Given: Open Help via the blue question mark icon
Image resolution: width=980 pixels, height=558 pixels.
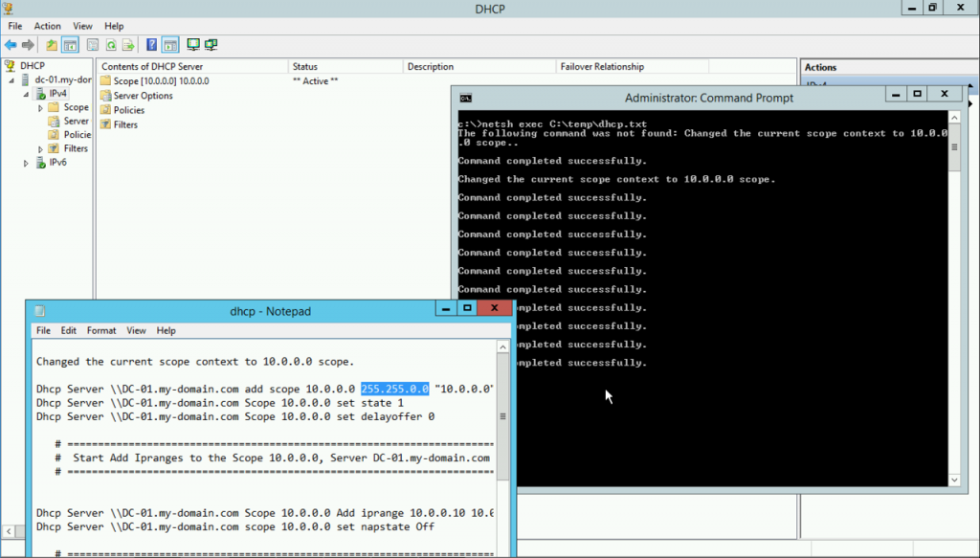Looking at the screenshot, I should click(152, 44).
